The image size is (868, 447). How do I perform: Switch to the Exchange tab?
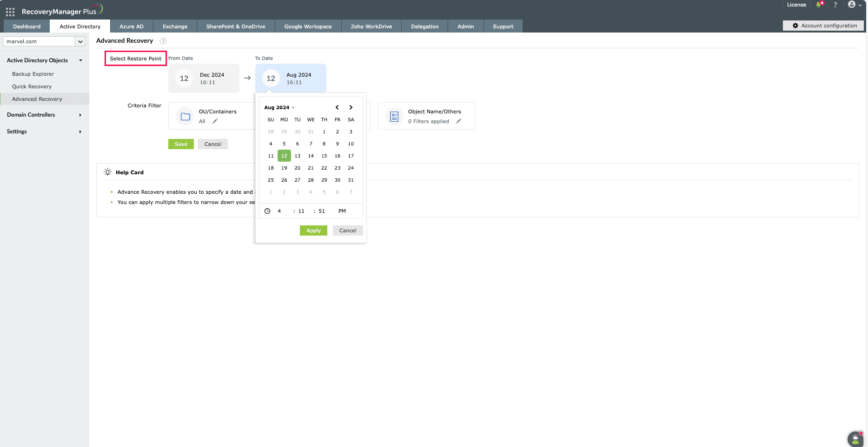[x=175, y=26]
